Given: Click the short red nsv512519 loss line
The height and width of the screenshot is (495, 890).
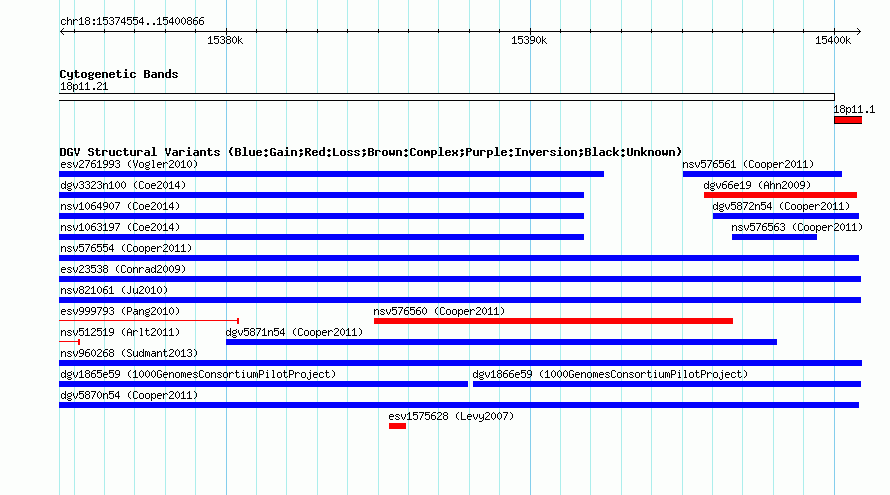Looking at the screenshot, I should 69,342.
